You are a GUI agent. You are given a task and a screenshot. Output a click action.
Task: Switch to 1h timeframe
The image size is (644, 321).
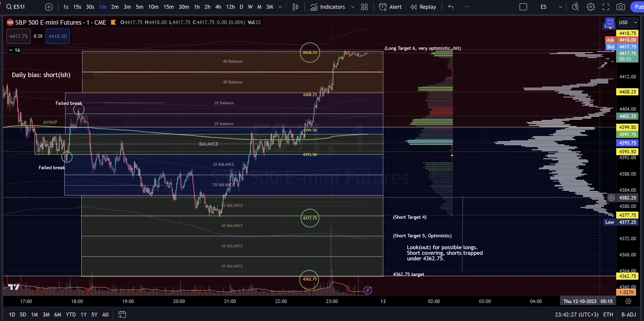coord(197,7)
